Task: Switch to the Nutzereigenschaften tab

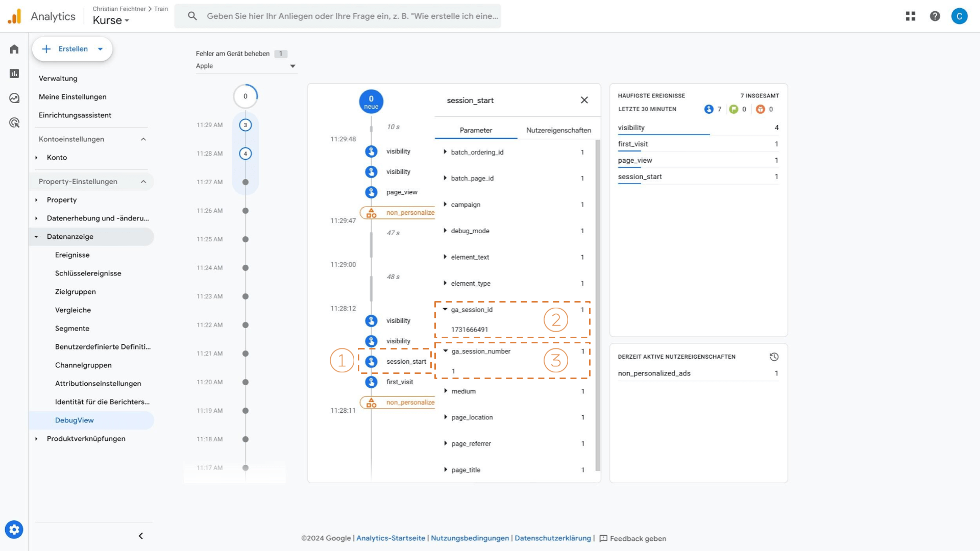Action: click(x=558, y=130)
